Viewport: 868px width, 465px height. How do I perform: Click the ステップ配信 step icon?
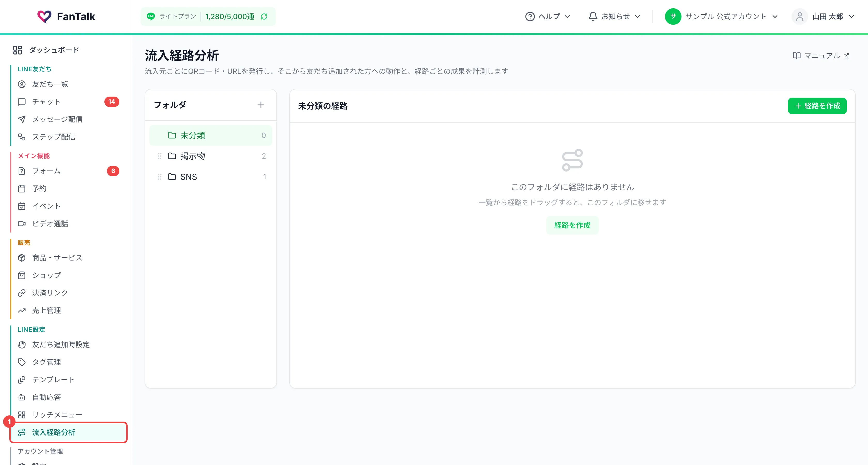pos(21,137)
